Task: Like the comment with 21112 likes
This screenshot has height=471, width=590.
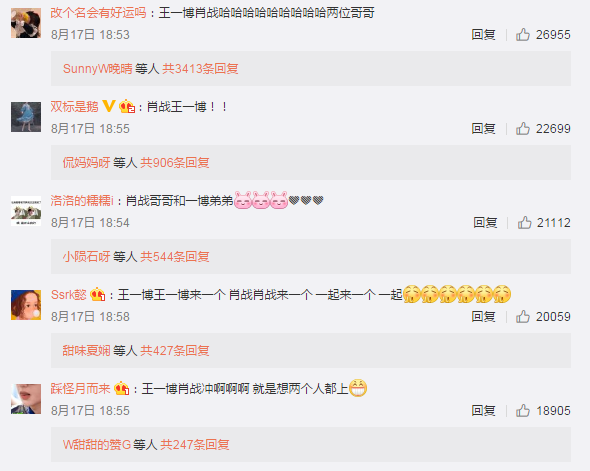Action: 524,223
